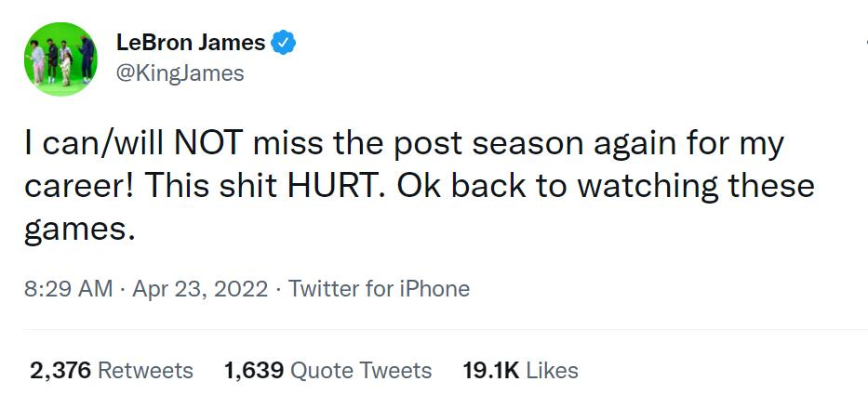Open the Twitter for iPhone source link
868x395 pixels.
pyautogui.click(x=379, y=289)
